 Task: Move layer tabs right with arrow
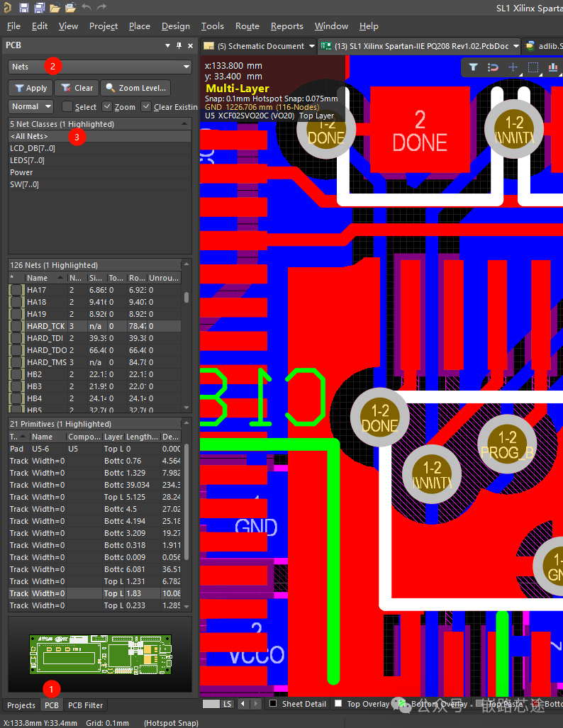(255, 704)
